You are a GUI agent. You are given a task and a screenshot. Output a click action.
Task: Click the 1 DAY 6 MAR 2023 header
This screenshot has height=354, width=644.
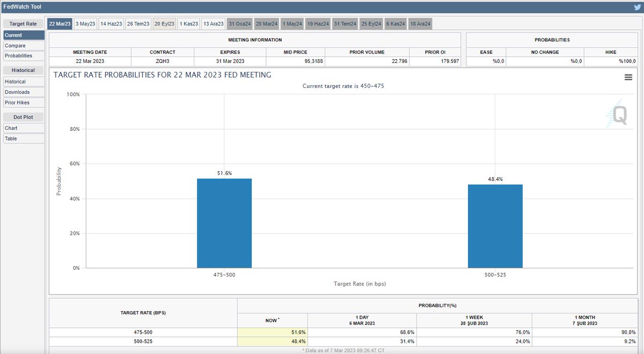(x=362, y=320)
